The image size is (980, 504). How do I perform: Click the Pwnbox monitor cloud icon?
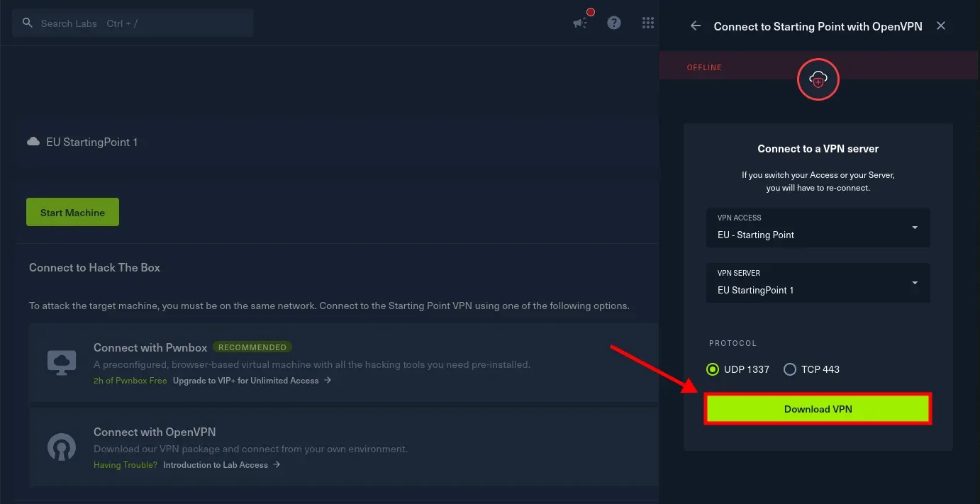[x=62, y=363]
